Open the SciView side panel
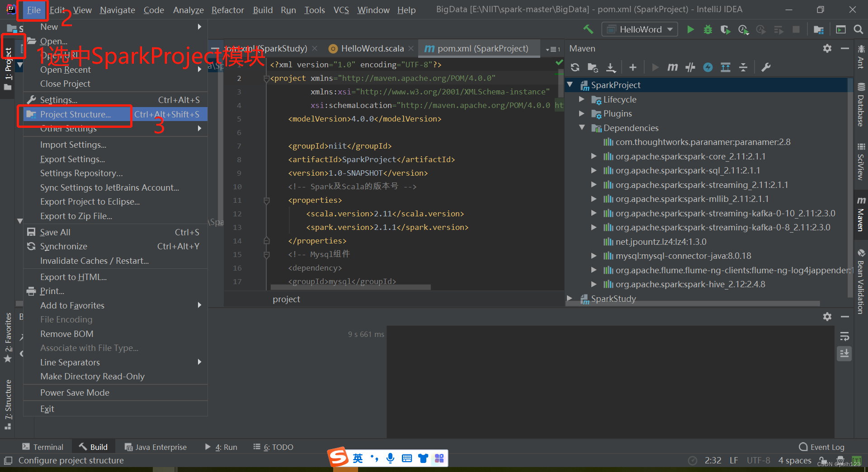The image size is (868, 472). click(x=861, y=161)
